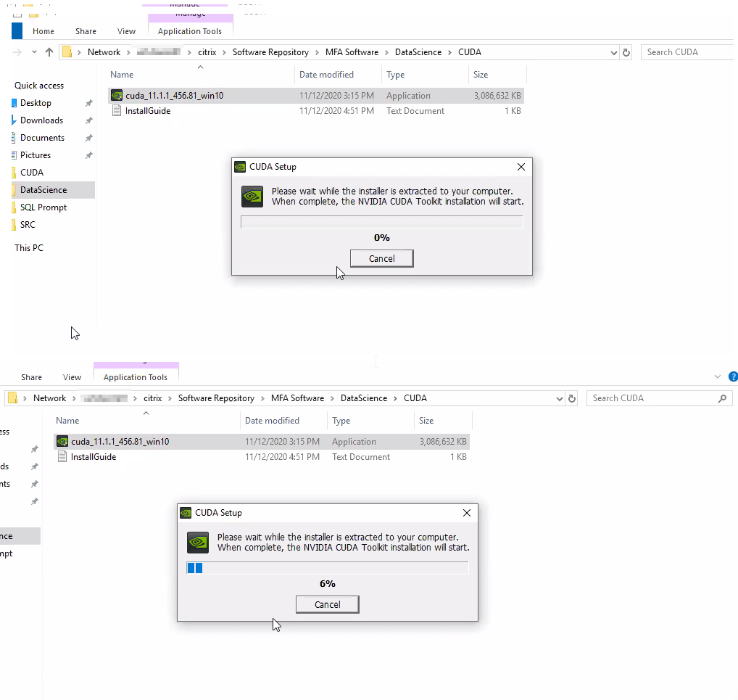Click address bar folder icon in Explorer behind 6% dialog
This screenshot has width=738, height=700.
(13, 398)
